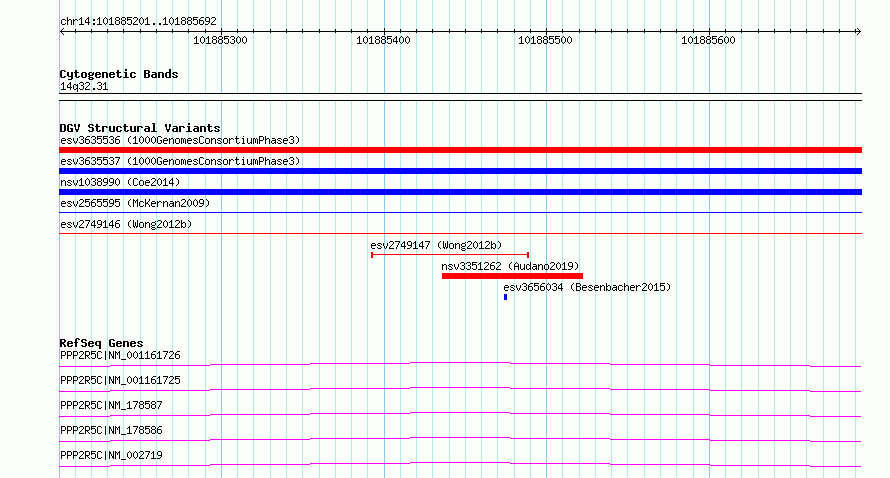Open the PPP2R5C|NM_001161726 transcript label
This screenshot has height=478, width=890.
[120, 355]
